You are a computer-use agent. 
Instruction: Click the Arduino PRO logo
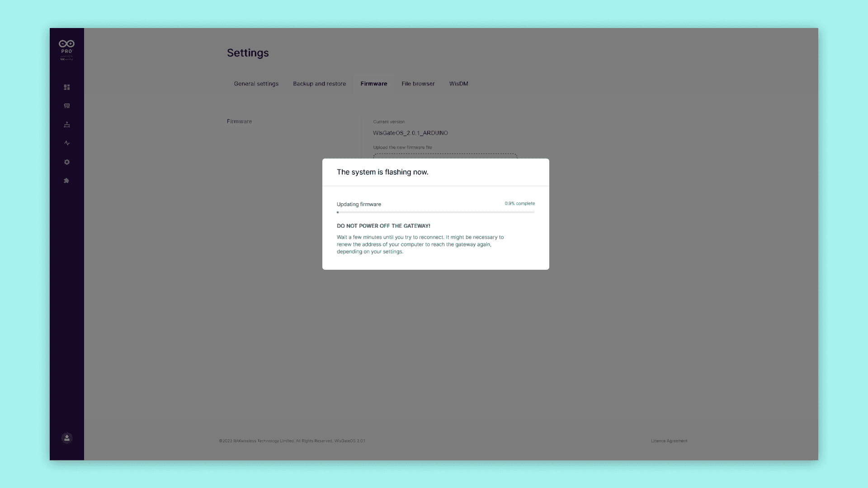point(66,47)
